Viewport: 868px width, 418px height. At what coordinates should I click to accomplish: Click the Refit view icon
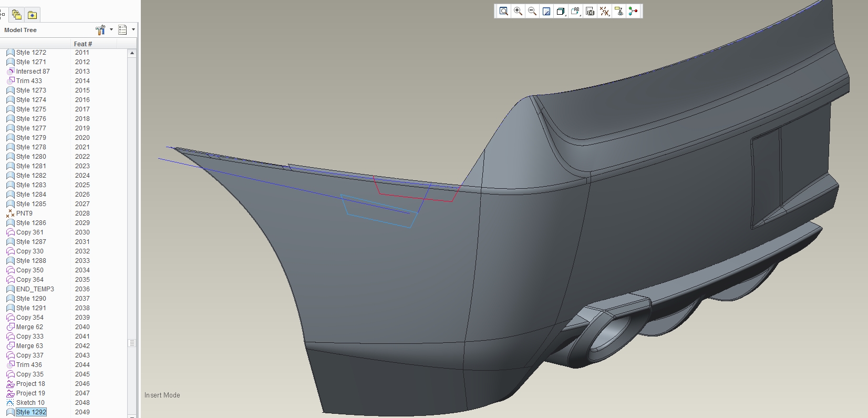503,11
